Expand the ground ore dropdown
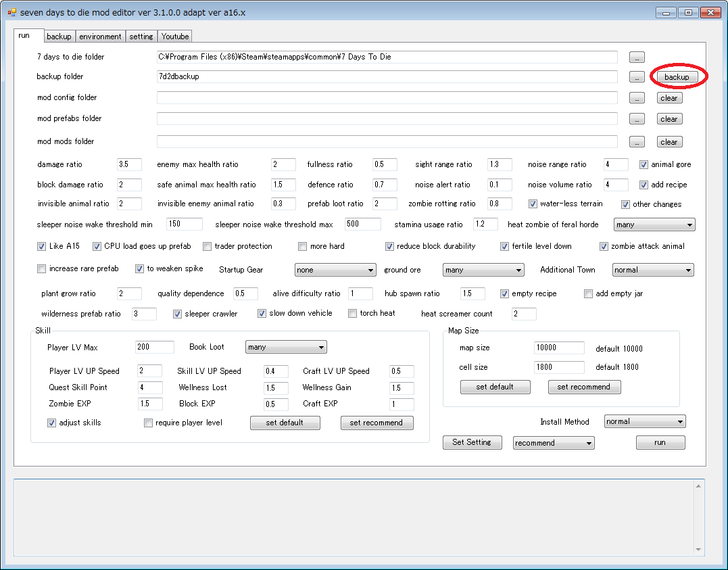The image size is (728, 570). pyautogui.click(x=483, y=270)
